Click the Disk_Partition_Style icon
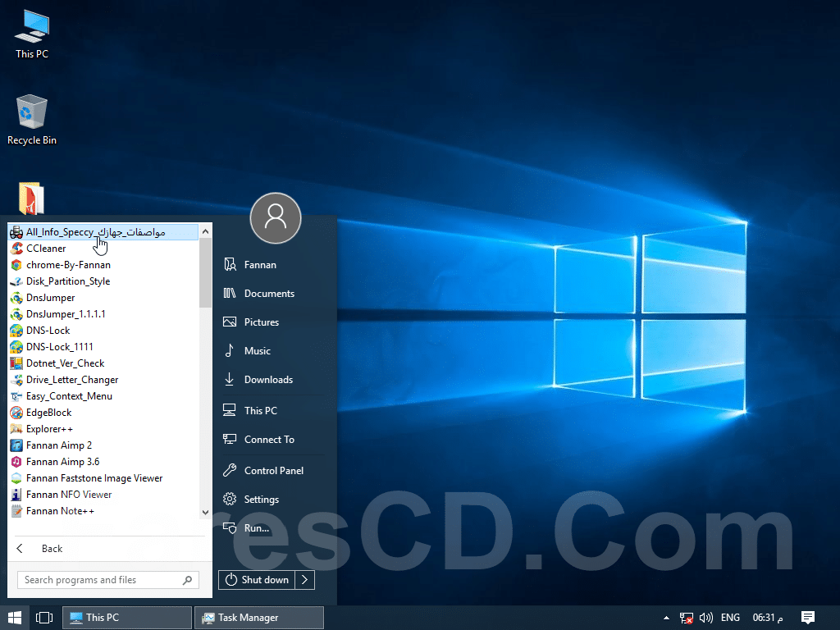Screen dimensions: 840x630 click(x=16, y=281)
